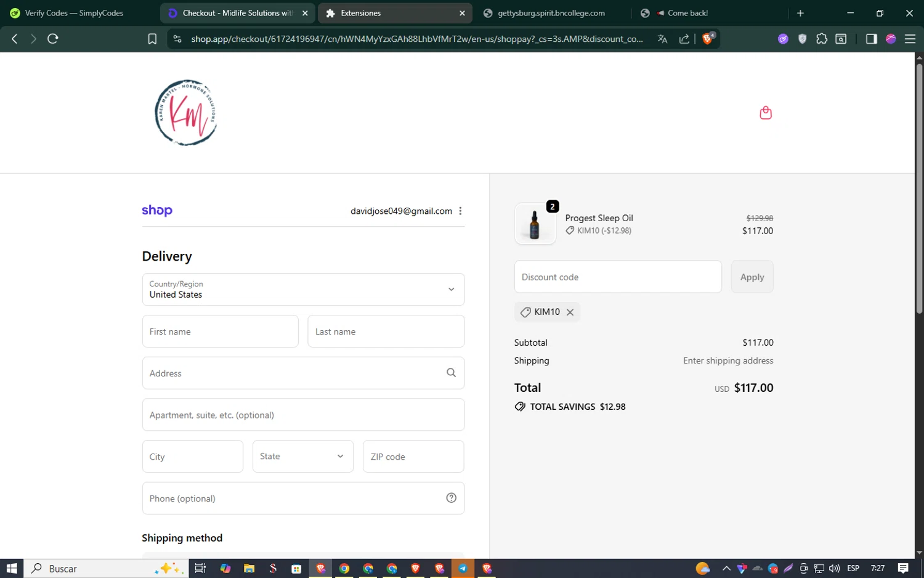The height and width of the screenshot is (578, 924).
Task: Open Telegram from the taskbar
Action: pyautogui.click(x=463, y=568)
